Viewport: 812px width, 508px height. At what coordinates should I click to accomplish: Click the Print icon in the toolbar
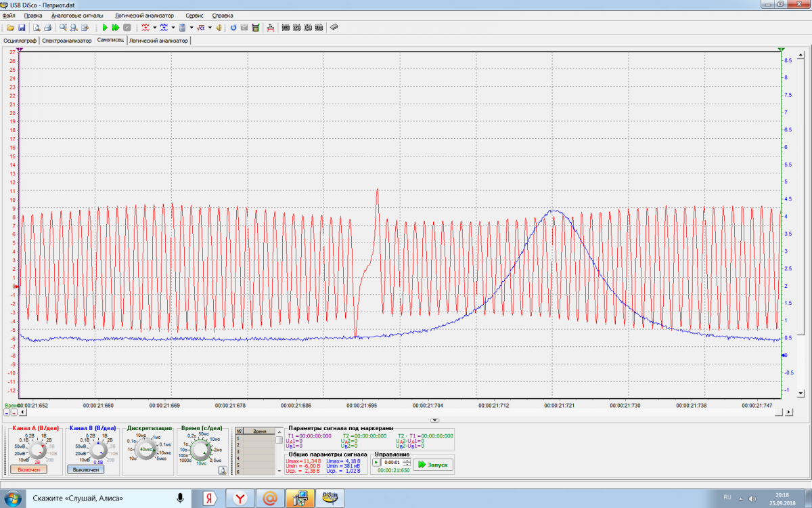point(48,28)
